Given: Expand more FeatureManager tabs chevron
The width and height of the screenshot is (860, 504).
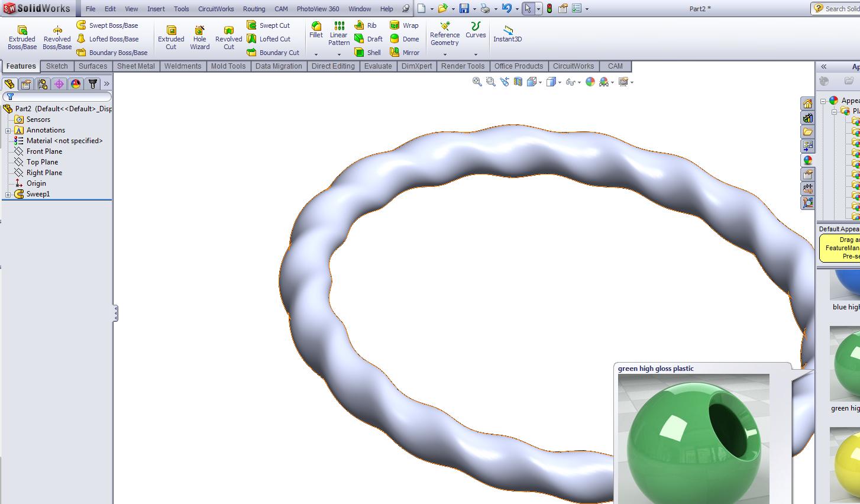Looking at the screenshot, I should pyautogui.click(x=107, y=84).
